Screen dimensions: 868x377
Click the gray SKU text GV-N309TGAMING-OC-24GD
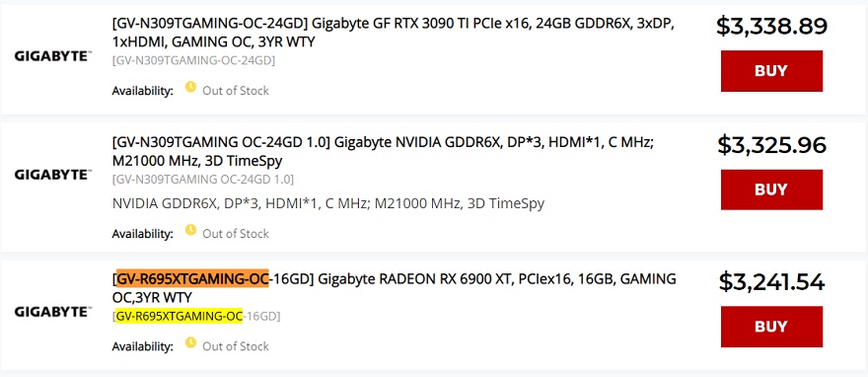tap(193, 60)
